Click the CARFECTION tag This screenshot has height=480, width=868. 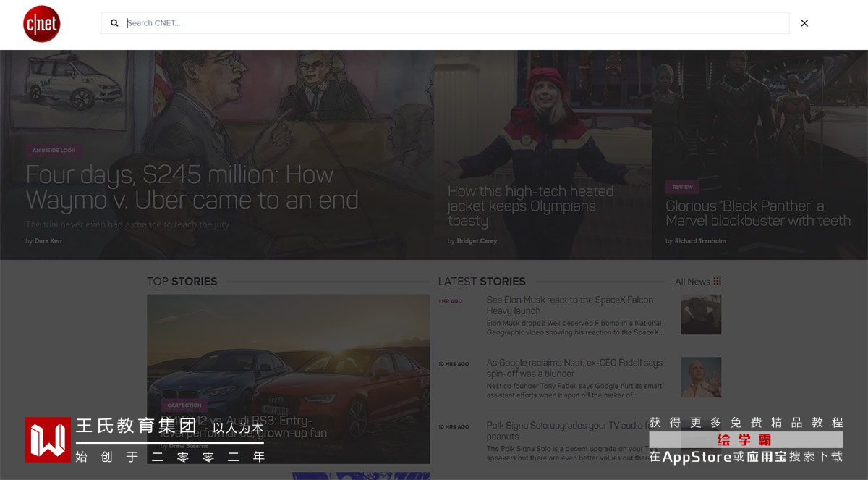click(184, 405)
